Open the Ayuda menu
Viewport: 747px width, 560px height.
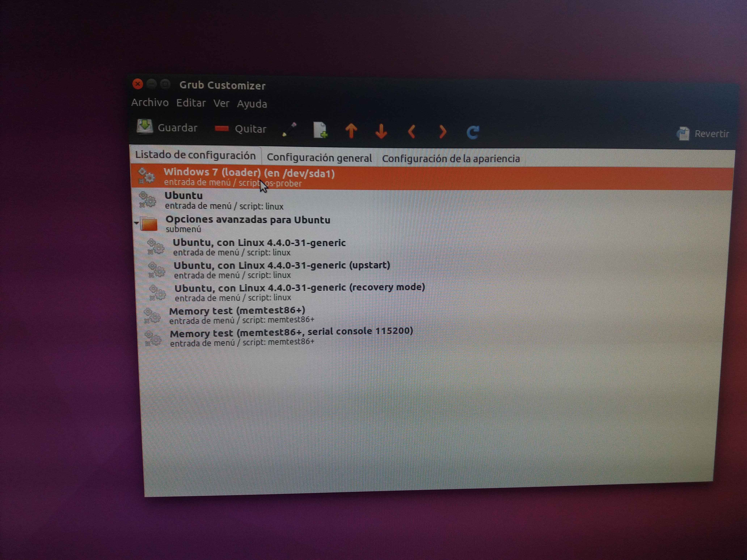(252, 104)
